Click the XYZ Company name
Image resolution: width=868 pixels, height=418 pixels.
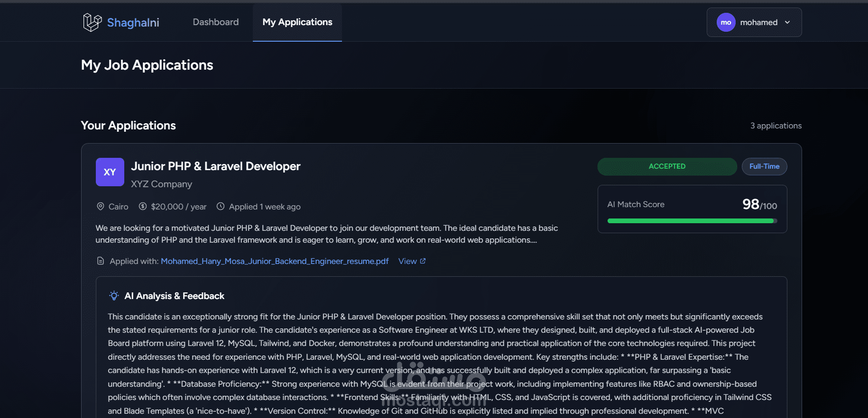click(x=162, y=184)
